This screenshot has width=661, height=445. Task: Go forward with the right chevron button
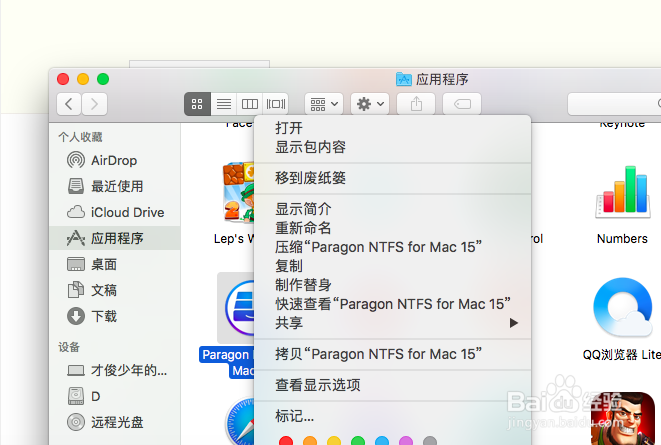[94, 104]
